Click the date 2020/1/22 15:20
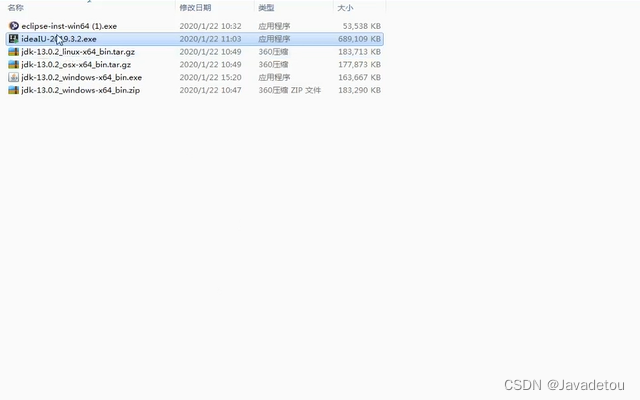Screen dimensions: 640x400 (x=210, y=77)
